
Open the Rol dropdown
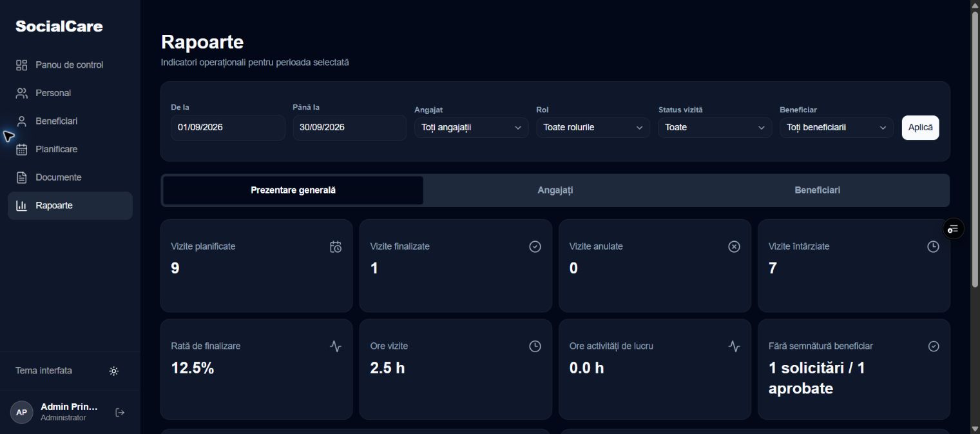point(593,128)
